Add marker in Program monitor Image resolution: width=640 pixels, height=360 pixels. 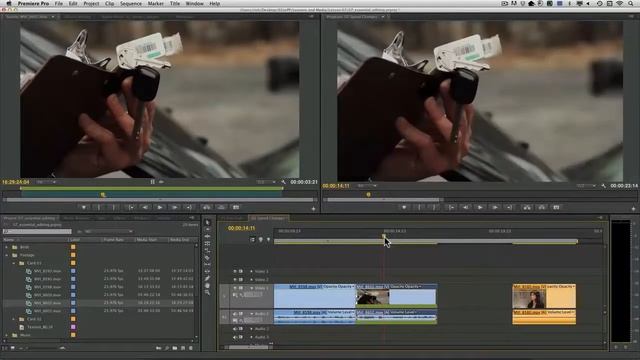point(404,207)
